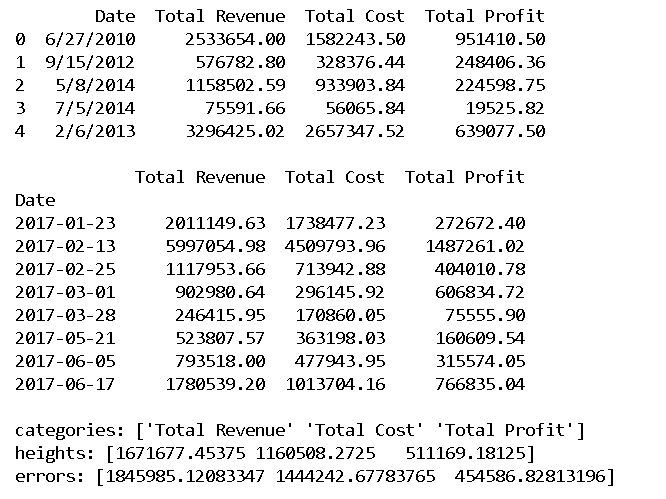Click cost value 170860.05
Viewport: 666px width, 499px height.
coord(341,315)
